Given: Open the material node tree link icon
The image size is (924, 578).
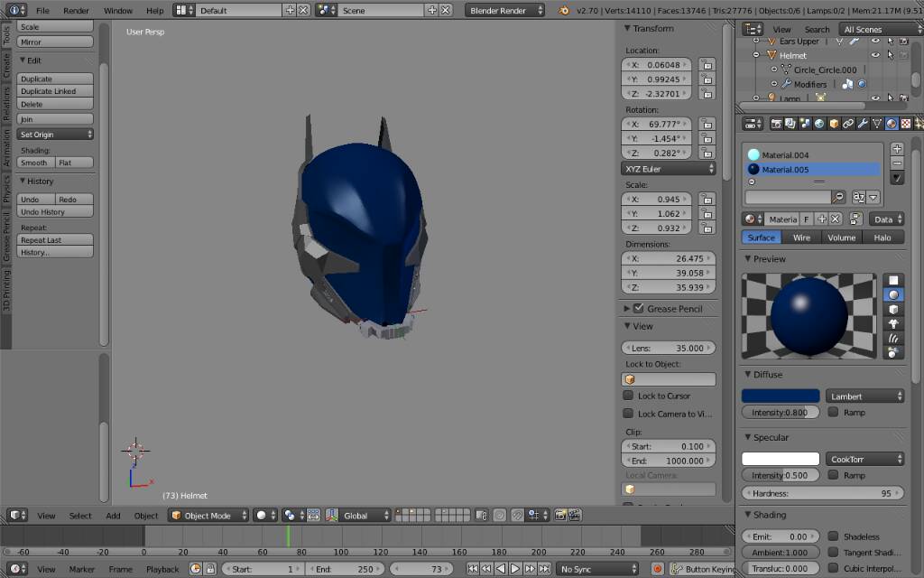Looking at the screenshot, I should click(855, 219).
